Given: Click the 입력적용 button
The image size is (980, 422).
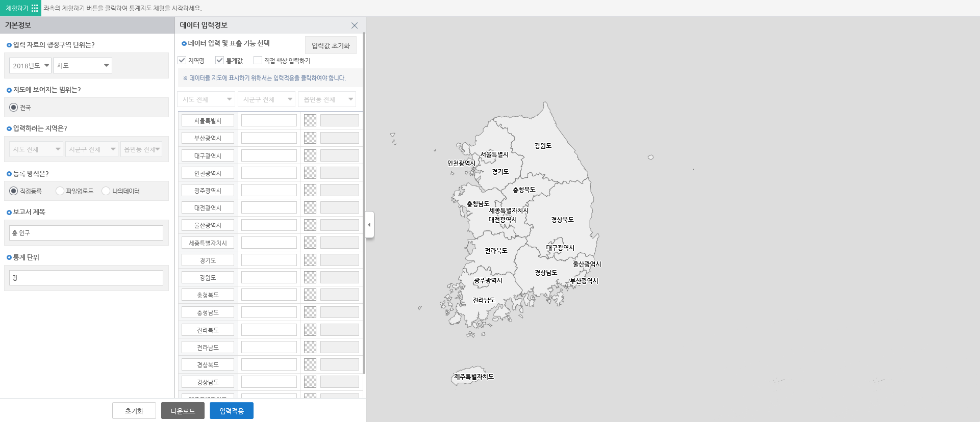Looking at the screenshot, I should 232,411.
